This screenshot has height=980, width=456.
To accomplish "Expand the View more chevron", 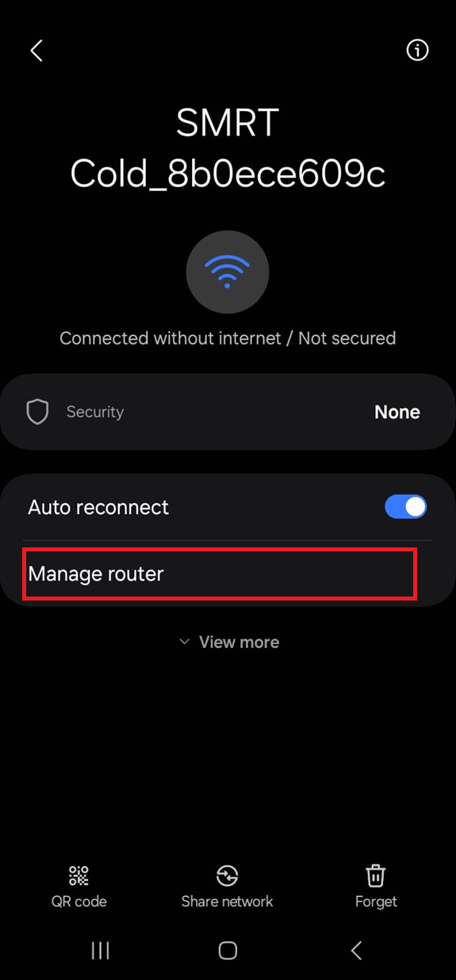I will [x=184, y=642].
